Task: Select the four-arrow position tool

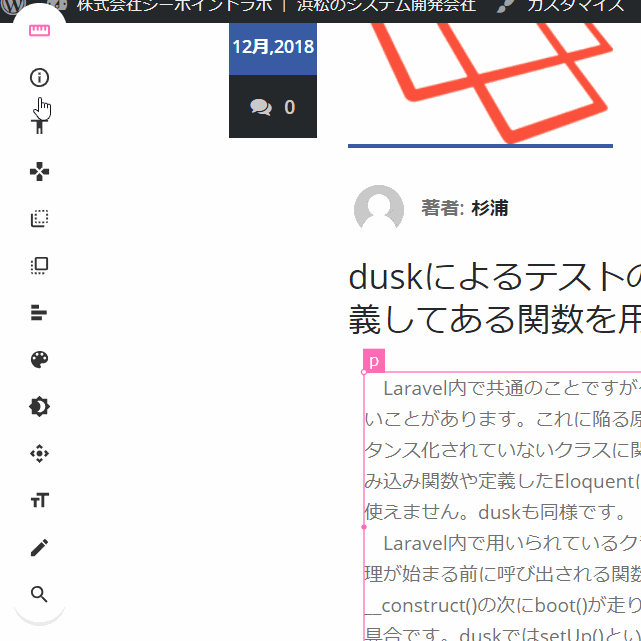Action: click(x=39, y=454)
